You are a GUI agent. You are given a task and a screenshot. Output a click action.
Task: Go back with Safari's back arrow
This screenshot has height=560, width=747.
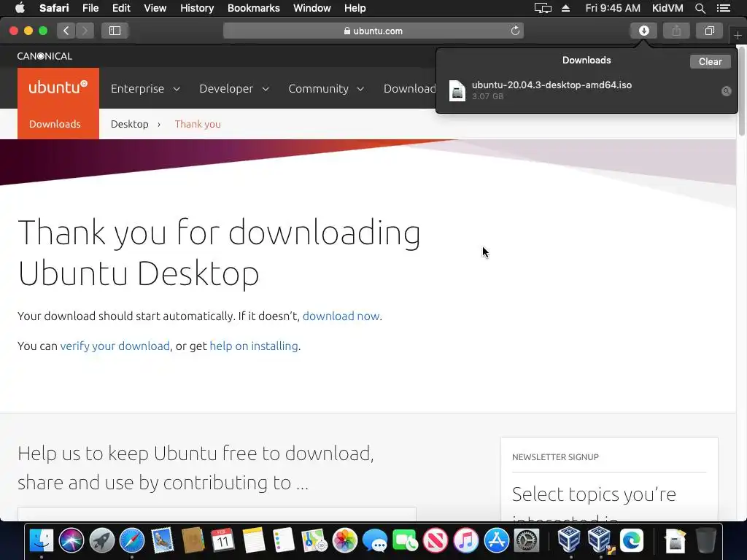point(66,31)
